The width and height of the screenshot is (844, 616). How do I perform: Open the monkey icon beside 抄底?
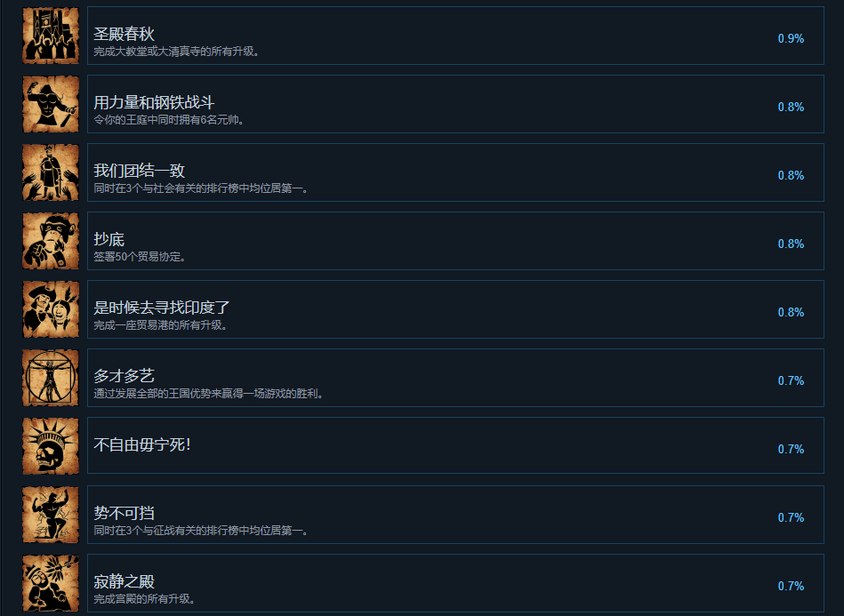click(x=51, y=241)
